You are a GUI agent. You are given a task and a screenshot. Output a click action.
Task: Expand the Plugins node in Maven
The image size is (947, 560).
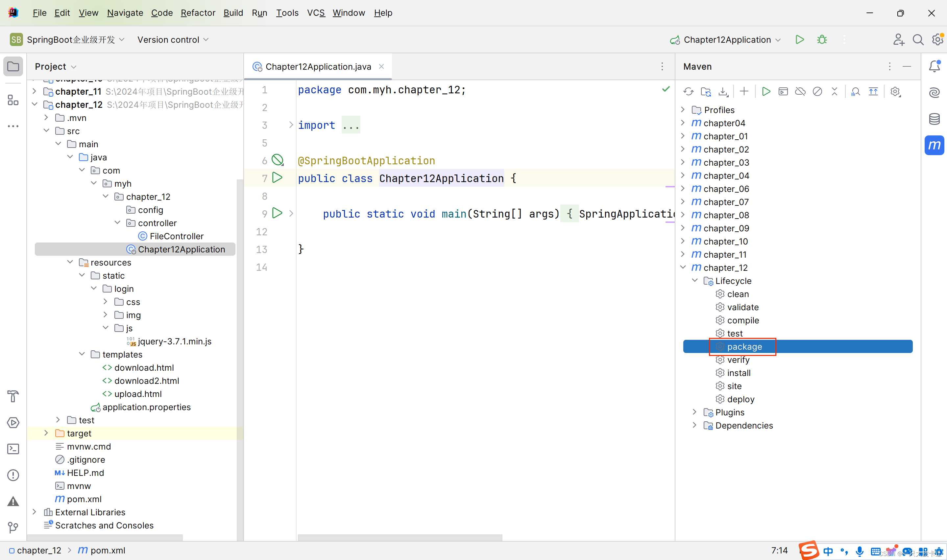point(694,412)
